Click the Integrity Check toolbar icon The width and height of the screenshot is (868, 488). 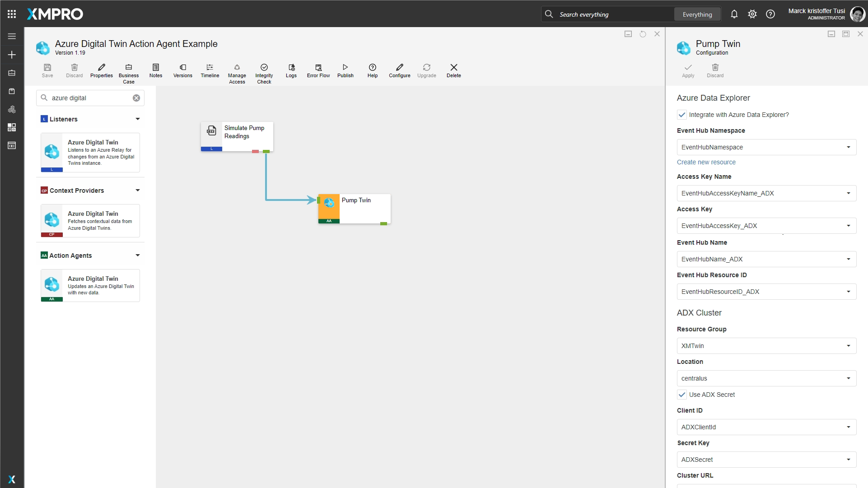264,68
